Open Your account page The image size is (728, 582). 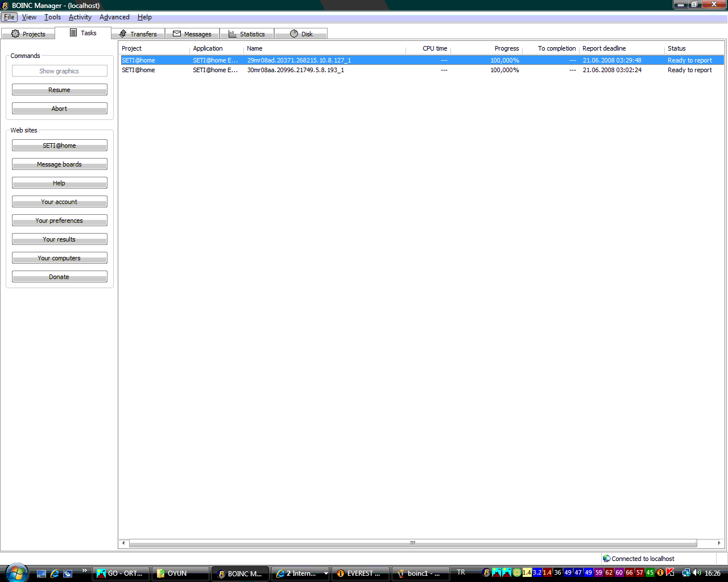(59, 202)
